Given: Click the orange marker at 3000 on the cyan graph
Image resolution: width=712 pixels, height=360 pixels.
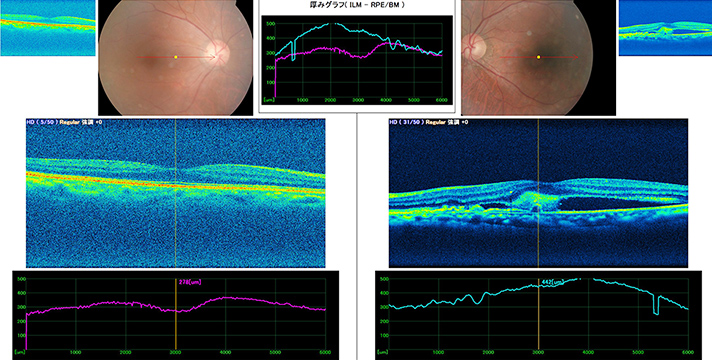Looking at the screenshot, I should click(539, 316).
